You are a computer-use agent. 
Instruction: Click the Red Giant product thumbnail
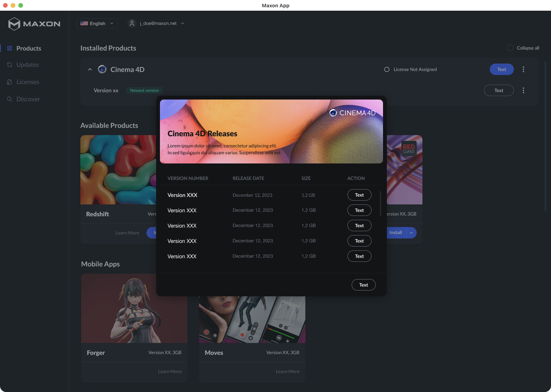click(404, 170)
